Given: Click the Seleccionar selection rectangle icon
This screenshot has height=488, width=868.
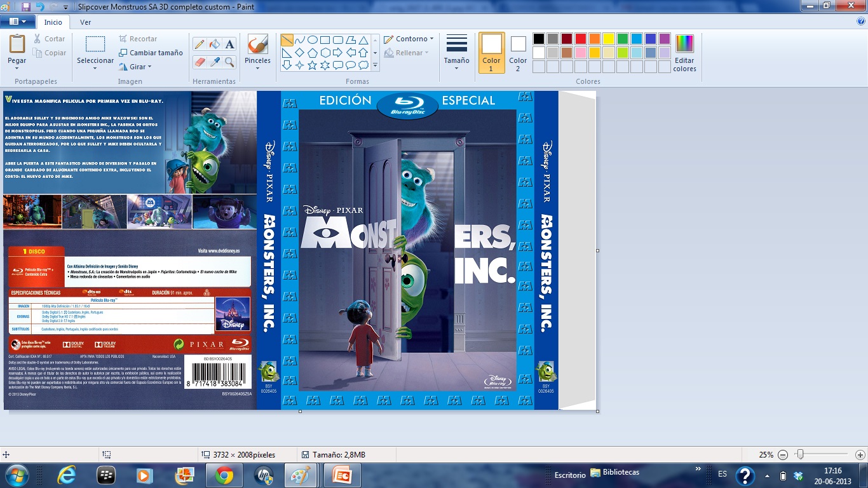Looking at the screenshot, I should pyautogui.click(x=95, y=44).
